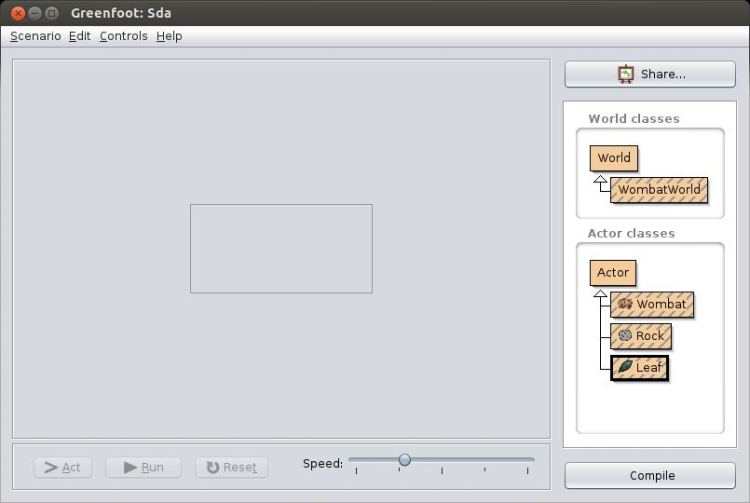The width and height of the screenshot is (750, 503).
Task: Click the rock icon in the Rock class
Action: click(625, 335)
